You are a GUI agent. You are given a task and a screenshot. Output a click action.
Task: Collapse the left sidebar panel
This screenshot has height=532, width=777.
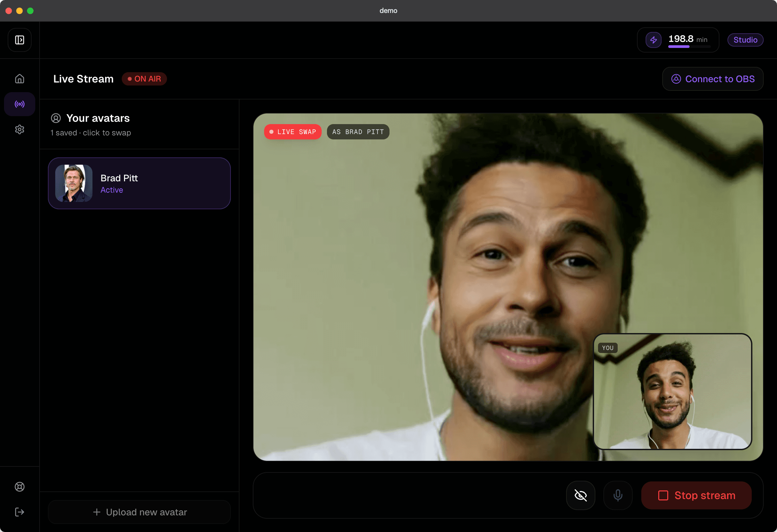[19, 40]
